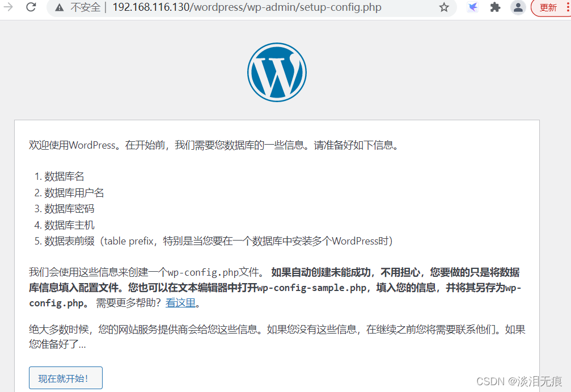Click the paragraph starting 绝大多数时候

(x=277, y=336)
